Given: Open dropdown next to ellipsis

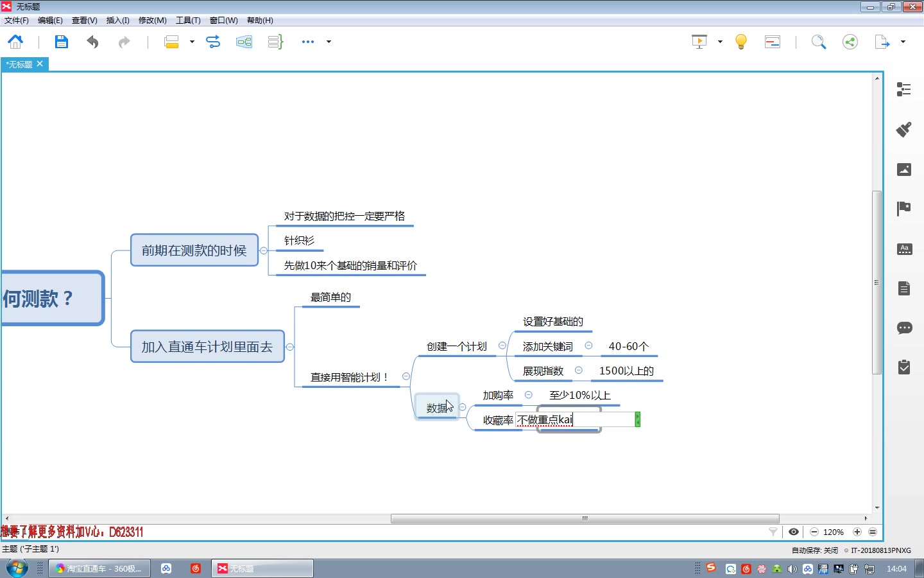Looking at the screenshot, I should [329, 42].
